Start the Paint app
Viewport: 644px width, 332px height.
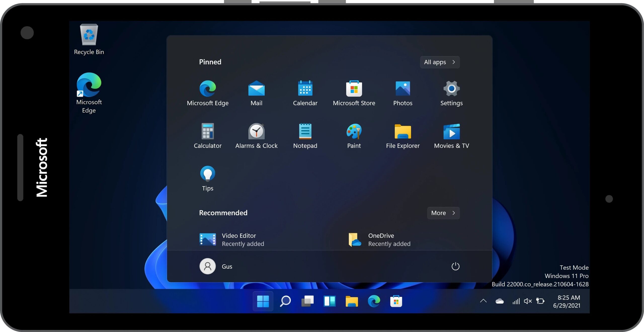click(354, 136)
